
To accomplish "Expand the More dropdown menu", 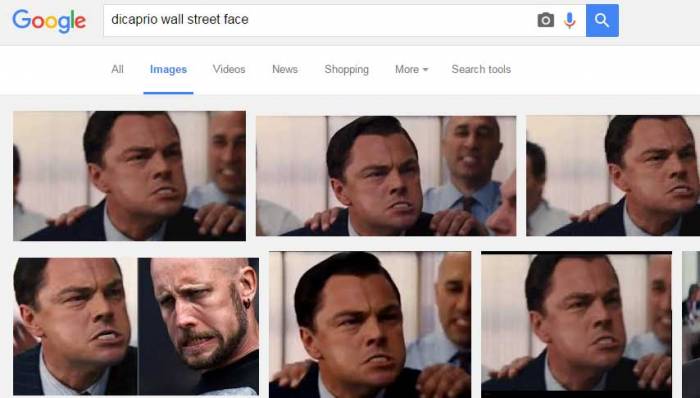I will pos(412,70).
